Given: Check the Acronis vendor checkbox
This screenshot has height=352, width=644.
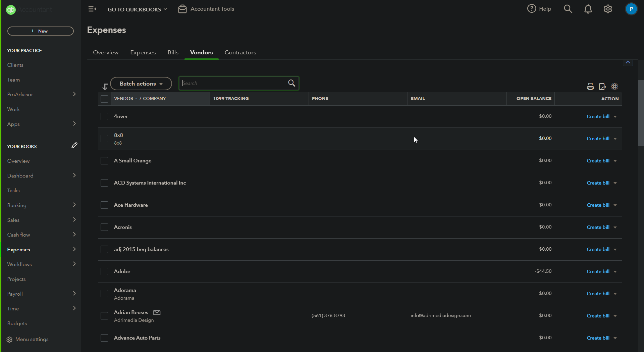Looking at the screenshot, I should pos(104,227).
